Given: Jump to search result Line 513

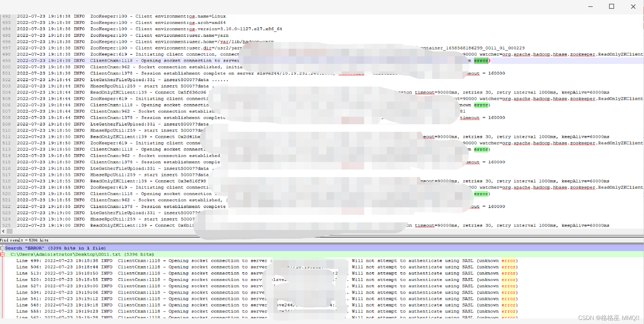Looking at the screenshot, I should tap(267, 273).
